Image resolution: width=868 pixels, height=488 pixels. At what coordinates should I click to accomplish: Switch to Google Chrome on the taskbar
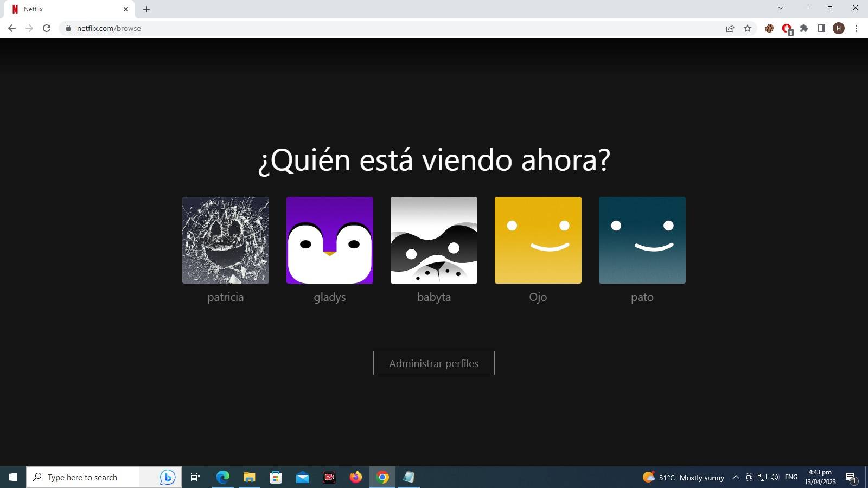click(x=382, y=477)
